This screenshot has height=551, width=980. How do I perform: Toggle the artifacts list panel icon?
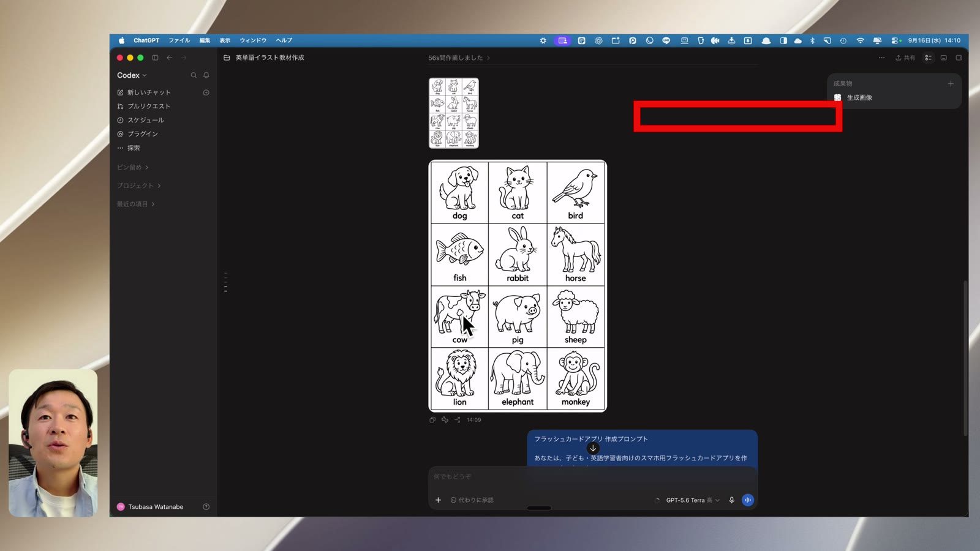tap(929, 58)
